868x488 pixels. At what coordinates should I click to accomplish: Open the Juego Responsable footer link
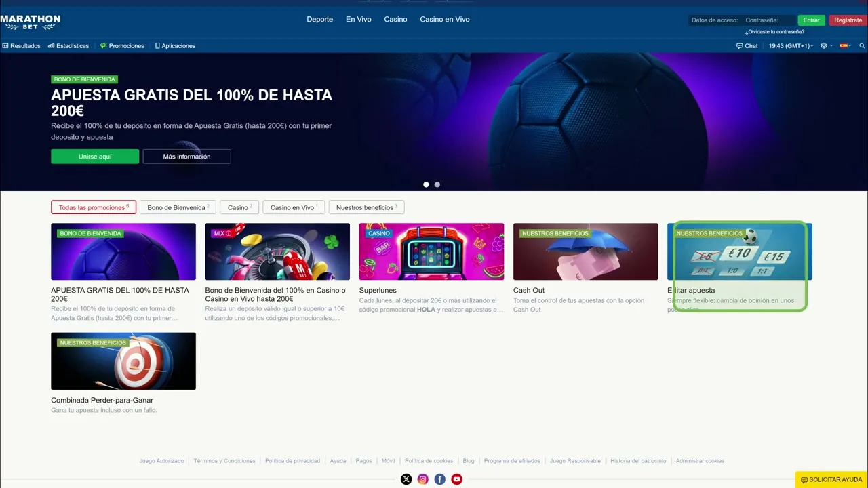[575, 461]
